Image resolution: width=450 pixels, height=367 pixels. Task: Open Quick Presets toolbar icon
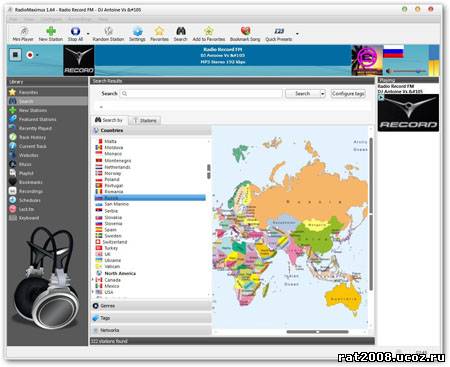[x=279, y=34]
